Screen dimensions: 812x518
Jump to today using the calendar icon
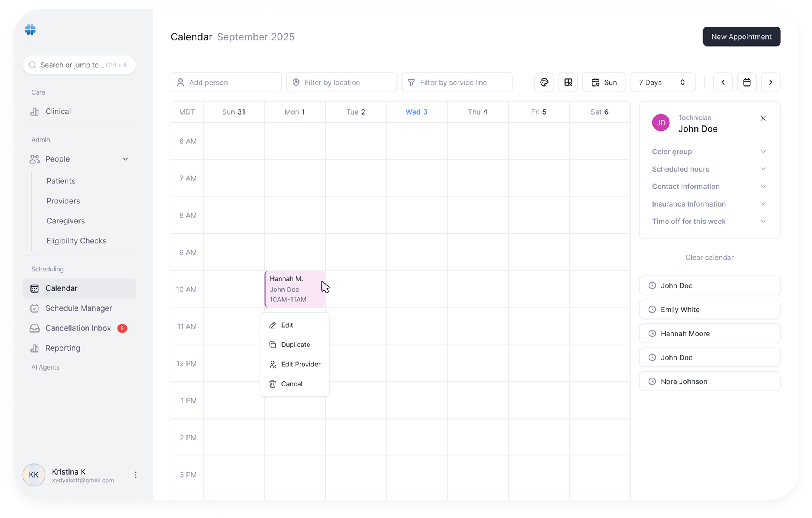pyautogui.click(x=747, y=82)
